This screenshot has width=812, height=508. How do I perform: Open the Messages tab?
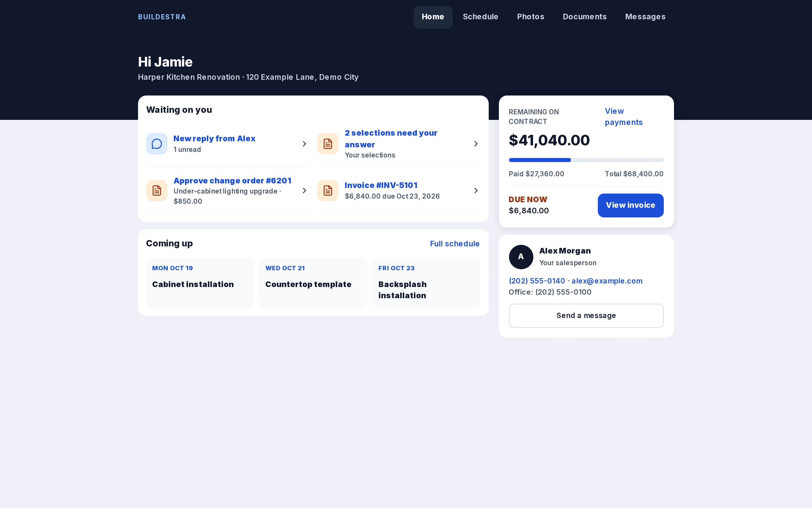click(645, 17)
